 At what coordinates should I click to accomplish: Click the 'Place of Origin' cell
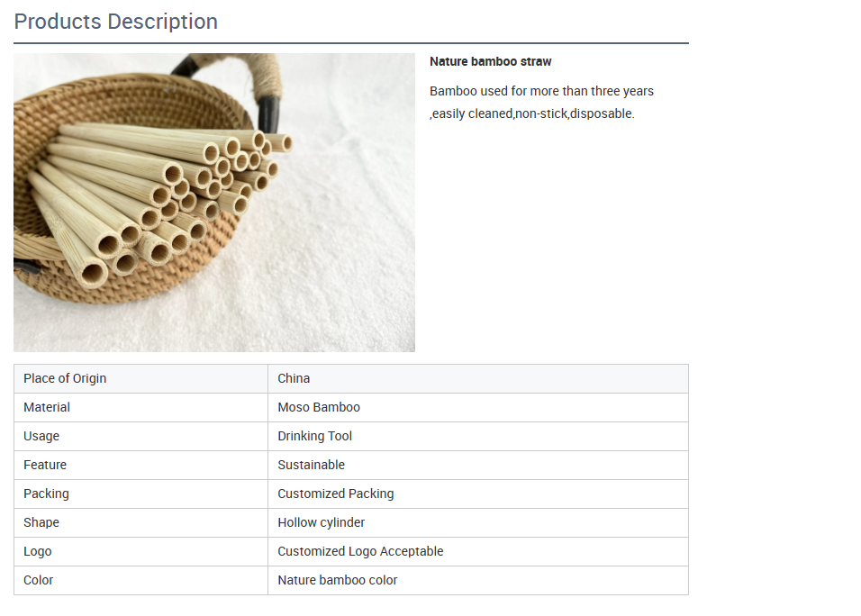coord(140,379)
